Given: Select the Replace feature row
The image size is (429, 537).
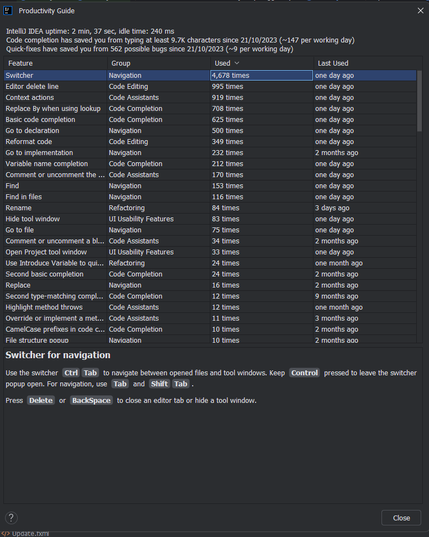Looking at the screenshot, I should coord(210,285).
